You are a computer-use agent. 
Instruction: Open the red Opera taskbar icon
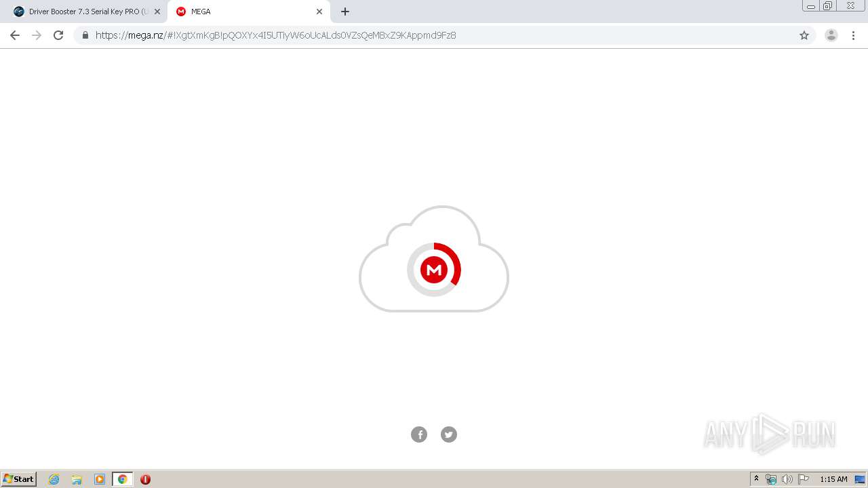click(x=145, y=479)
